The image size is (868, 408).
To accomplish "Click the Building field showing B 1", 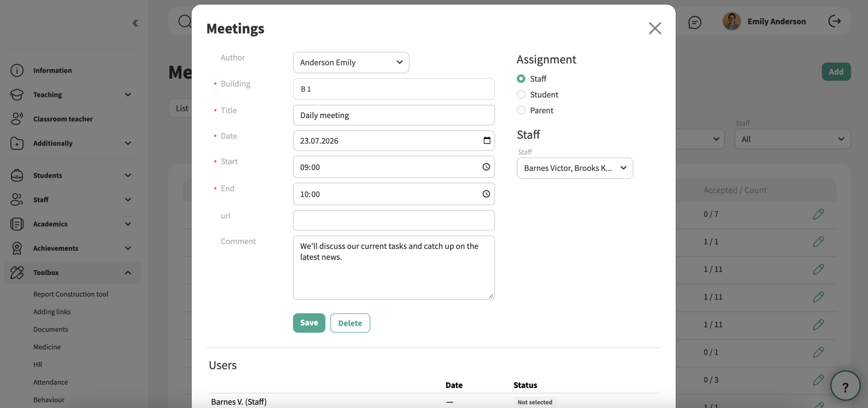I will click(x=394, y=89).
